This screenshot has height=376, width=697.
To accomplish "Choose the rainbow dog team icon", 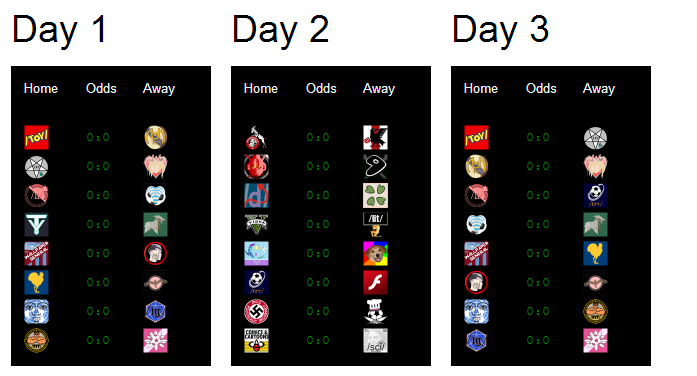I will [375, 253].
